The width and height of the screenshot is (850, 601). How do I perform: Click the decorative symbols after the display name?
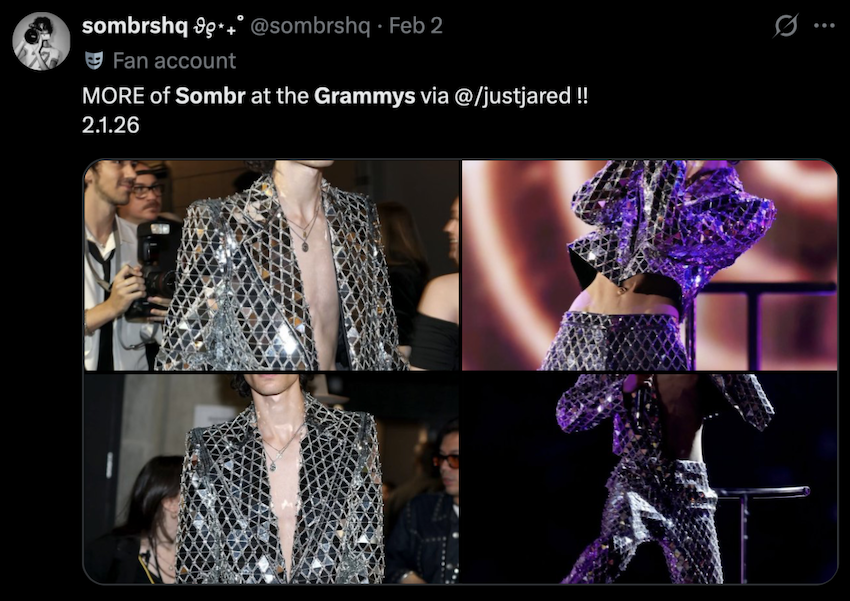(x=218, y=25)
